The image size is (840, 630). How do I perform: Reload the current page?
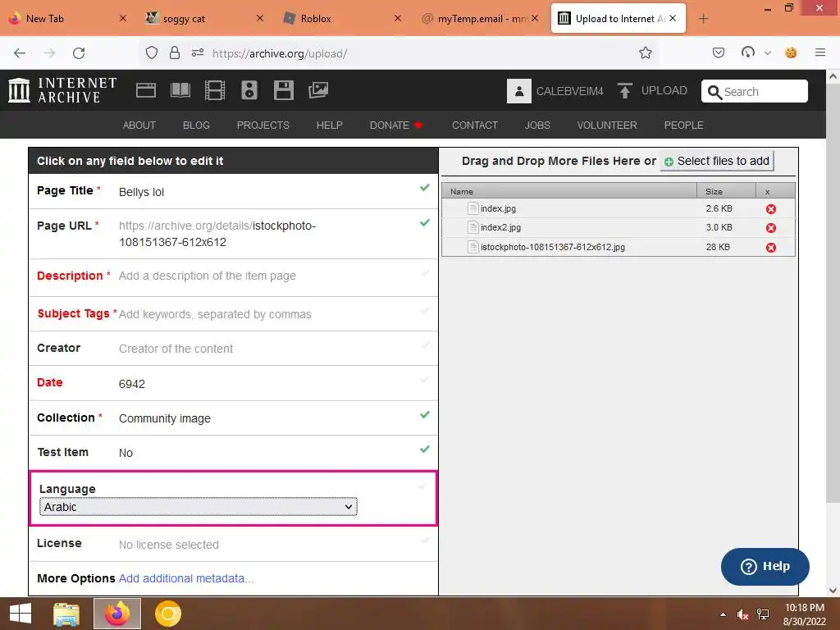click(79, 53)
